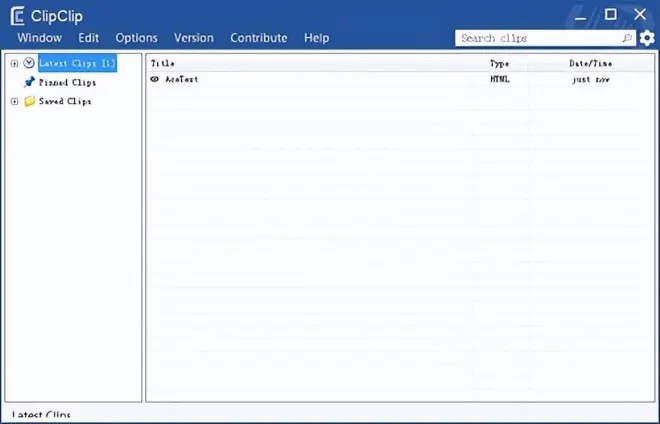Click the eye icon beside AceText clip
Image resolution: width=660 pixels, height=424 pixels.
[x=155, y=79]
